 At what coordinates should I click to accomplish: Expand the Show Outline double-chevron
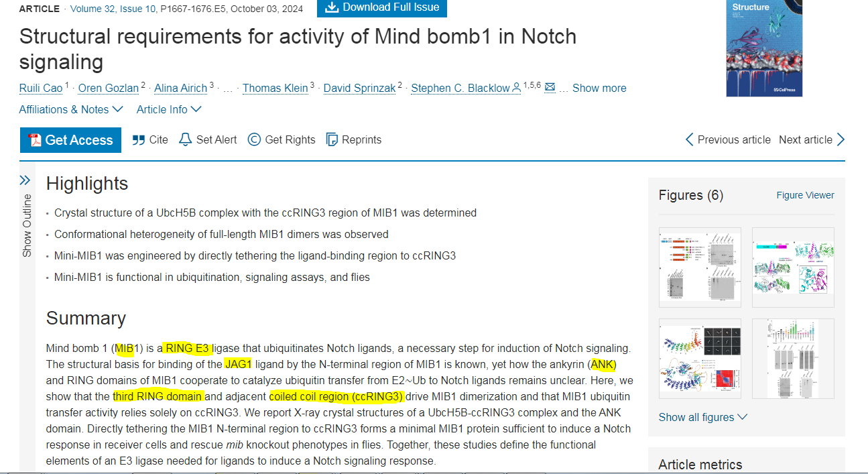[x=25, y=180]
